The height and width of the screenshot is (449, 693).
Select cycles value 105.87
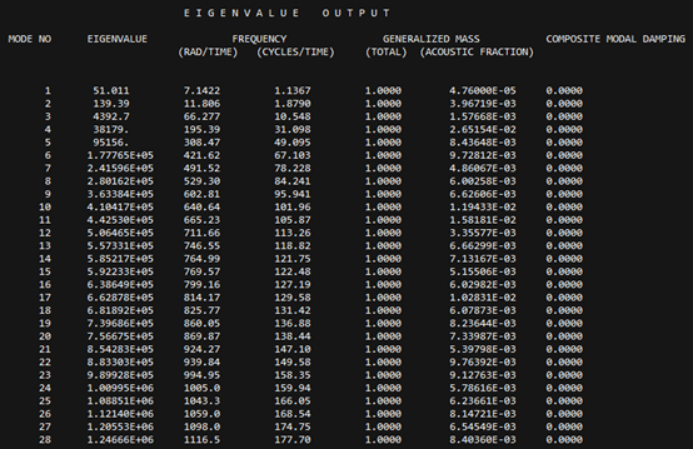coord(293,220)
